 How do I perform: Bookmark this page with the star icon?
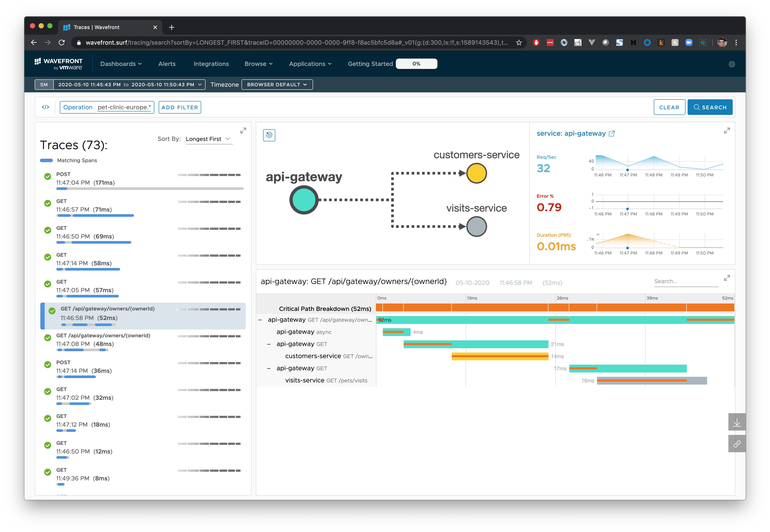pyautogui.click(x=519, y=42)
